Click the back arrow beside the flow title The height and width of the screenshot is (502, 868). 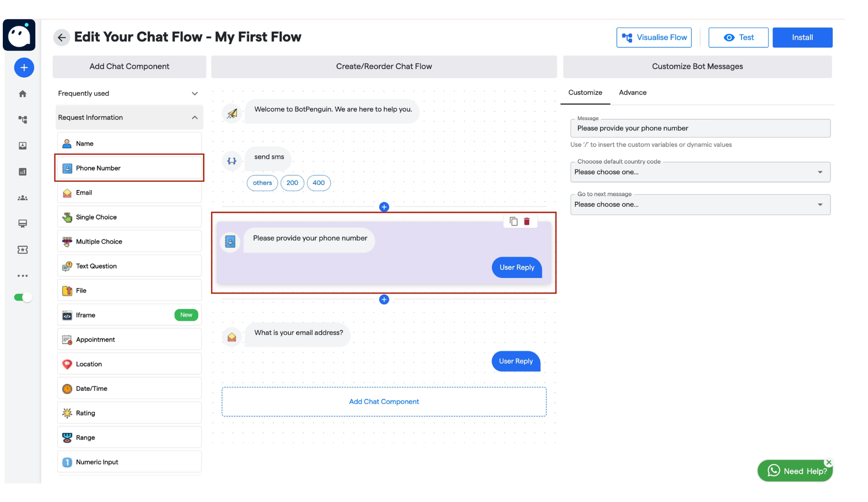(x=61, y=37)
